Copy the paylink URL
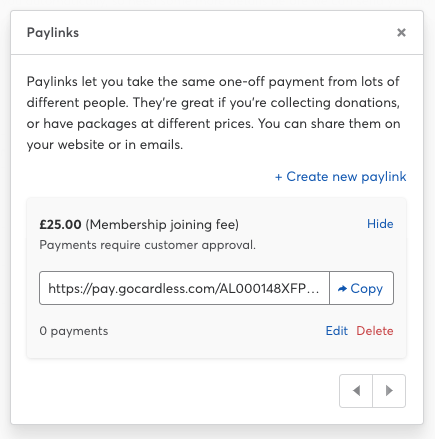Image resolution: width=435 pixels, height=439 pixels. (x=361, y=288)
